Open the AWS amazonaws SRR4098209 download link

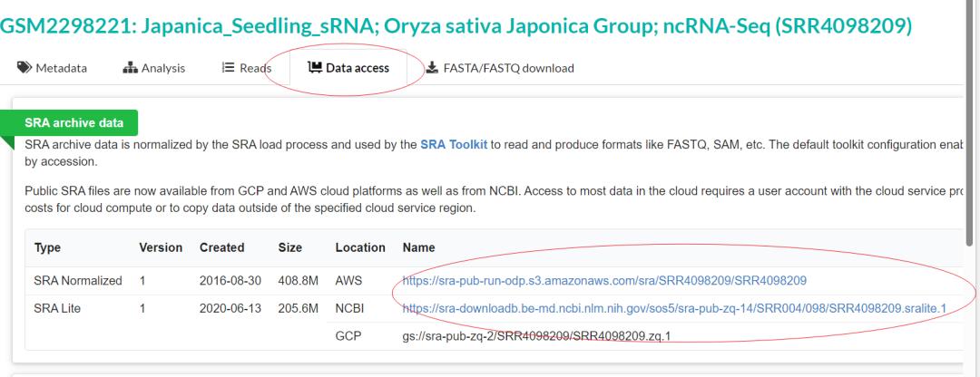(x=604, y=281)
